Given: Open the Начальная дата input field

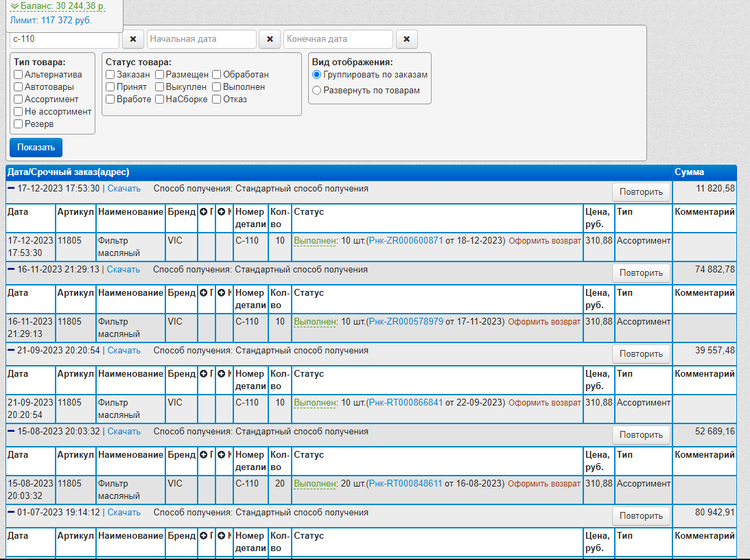Looking at the screenshot, I should 201,39.
